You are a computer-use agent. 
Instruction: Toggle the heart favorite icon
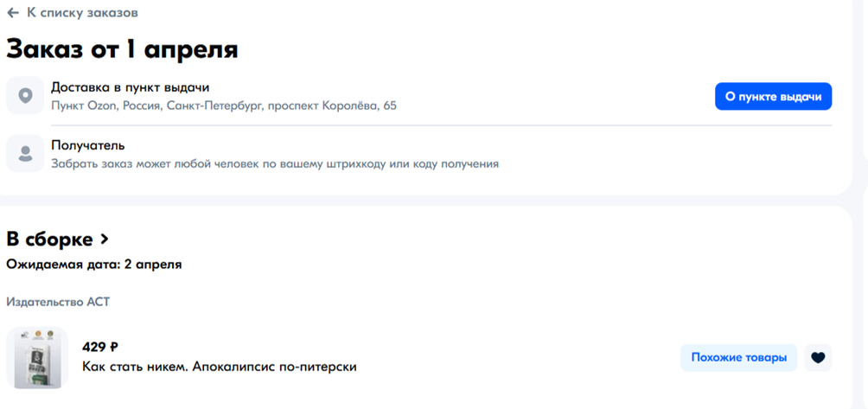(818, 357)
